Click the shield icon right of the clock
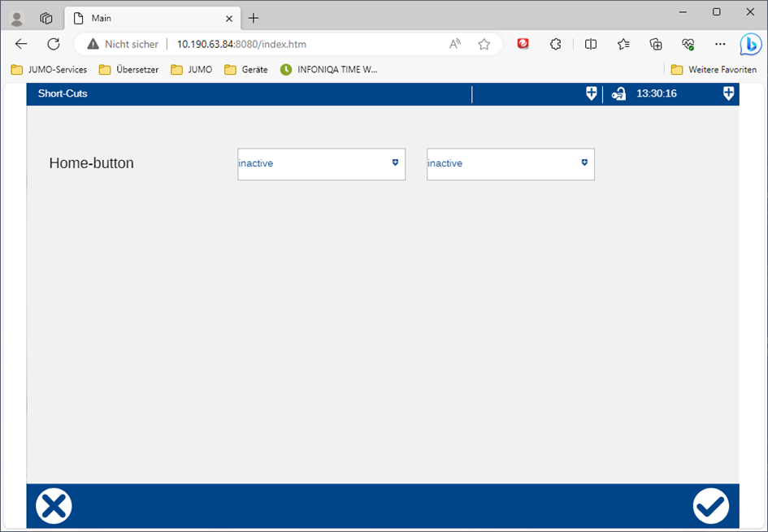Viewport: 768px width, 532px height. [x=728, y=94]
